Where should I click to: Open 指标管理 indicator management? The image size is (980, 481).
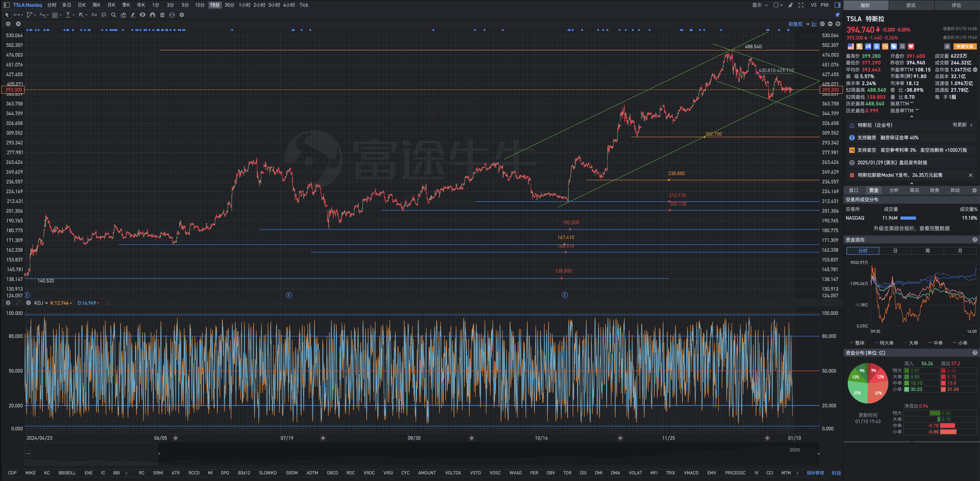pyautogui.click(x=815, y=473)
